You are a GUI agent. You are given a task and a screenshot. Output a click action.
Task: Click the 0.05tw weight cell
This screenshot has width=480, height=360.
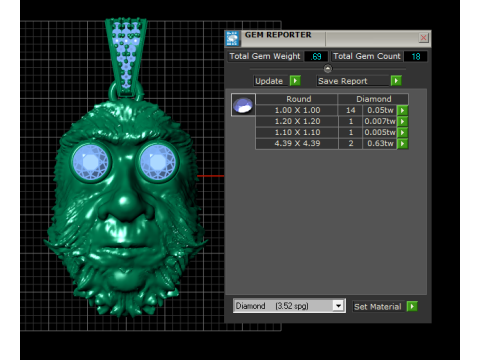click(x=380, y=110)
